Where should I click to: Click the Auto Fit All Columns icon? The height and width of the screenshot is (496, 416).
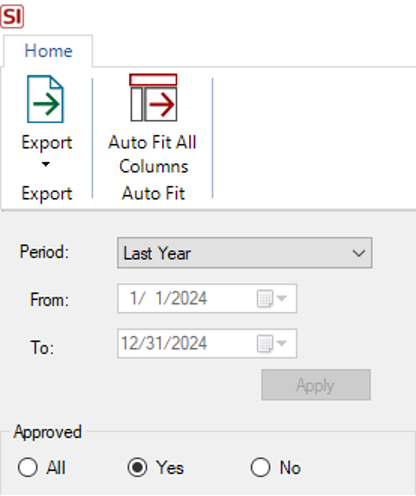pos(153,98)
